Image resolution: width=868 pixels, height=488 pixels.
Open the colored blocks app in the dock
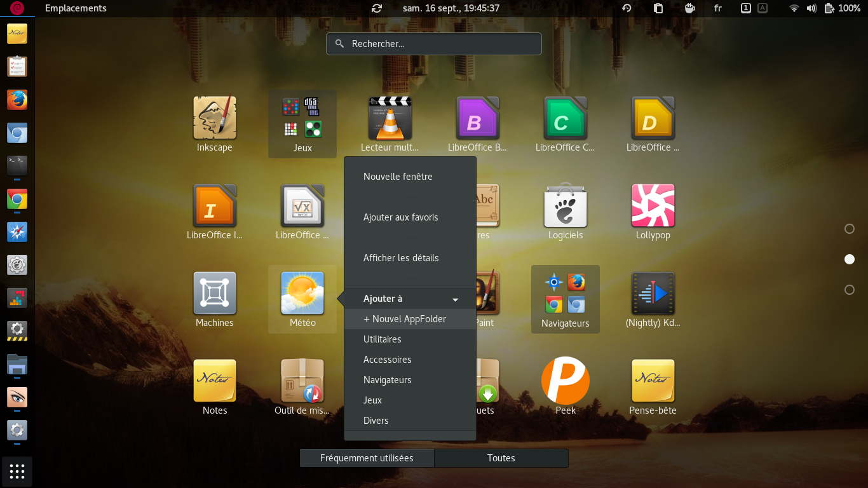click(17, 298)
